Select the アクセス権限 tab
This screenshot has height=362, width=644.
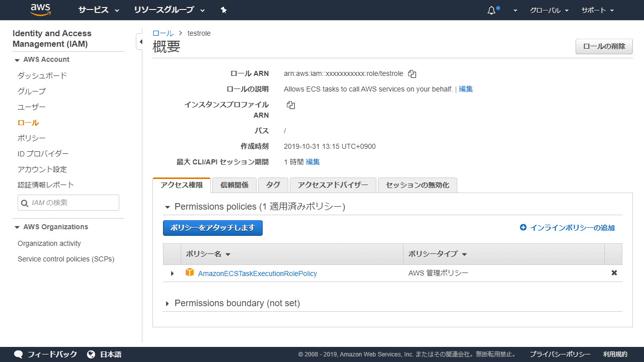[182, 185]
